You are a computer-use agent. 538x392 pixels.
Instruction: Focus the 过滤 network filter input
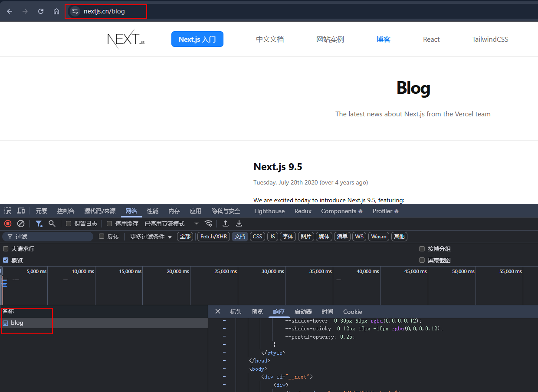[48, 237]
